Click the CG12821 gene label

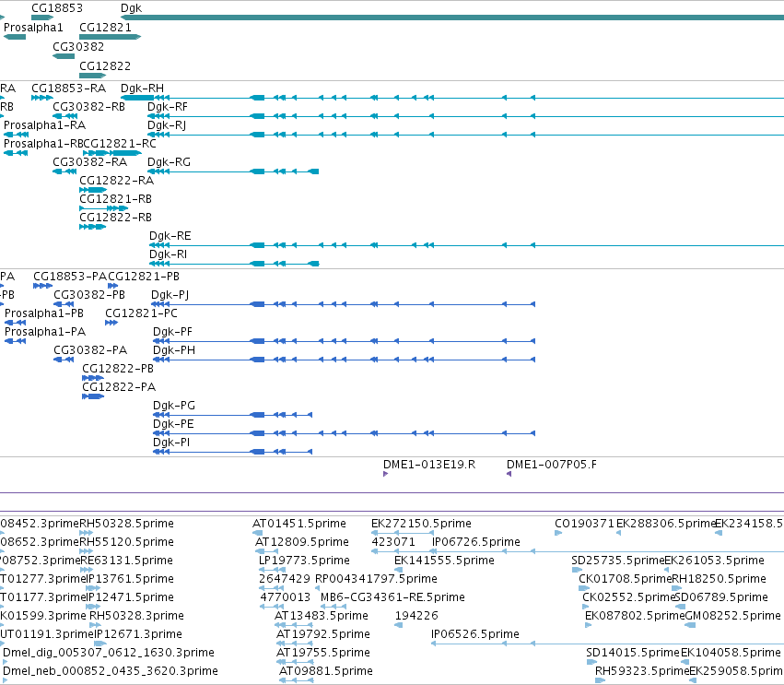[x=106, y=28]
